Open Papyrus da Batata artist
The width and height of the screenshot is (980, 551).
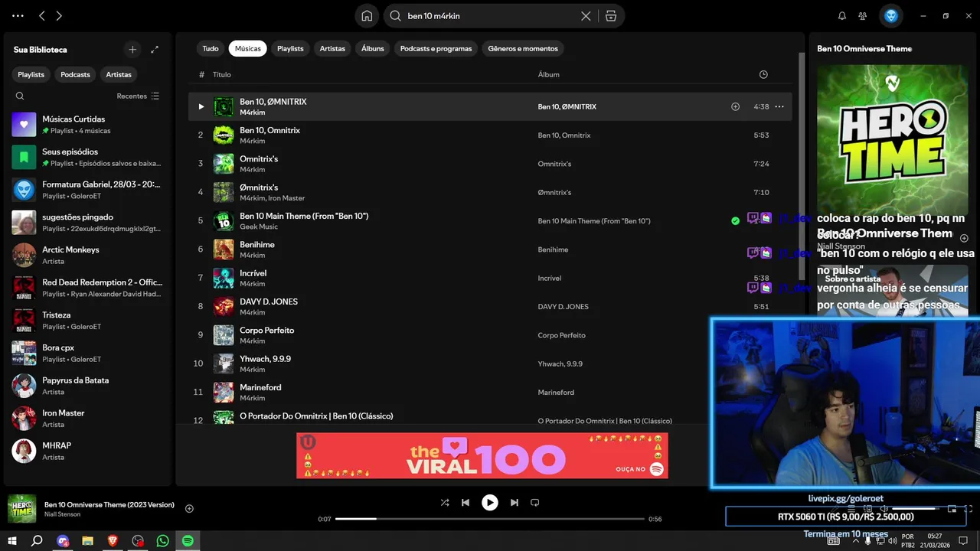tap(87, 386)
